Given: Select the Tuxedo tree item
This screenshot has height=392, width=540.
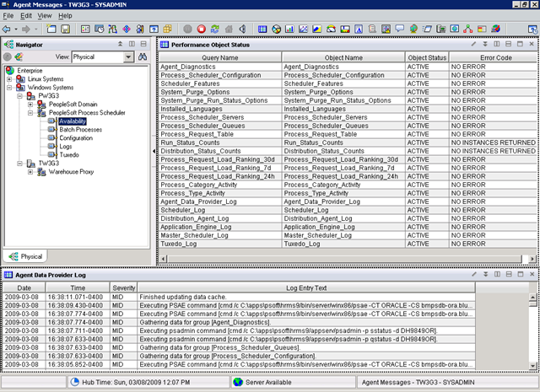Looking at the screenshot, I should (69, 155).
